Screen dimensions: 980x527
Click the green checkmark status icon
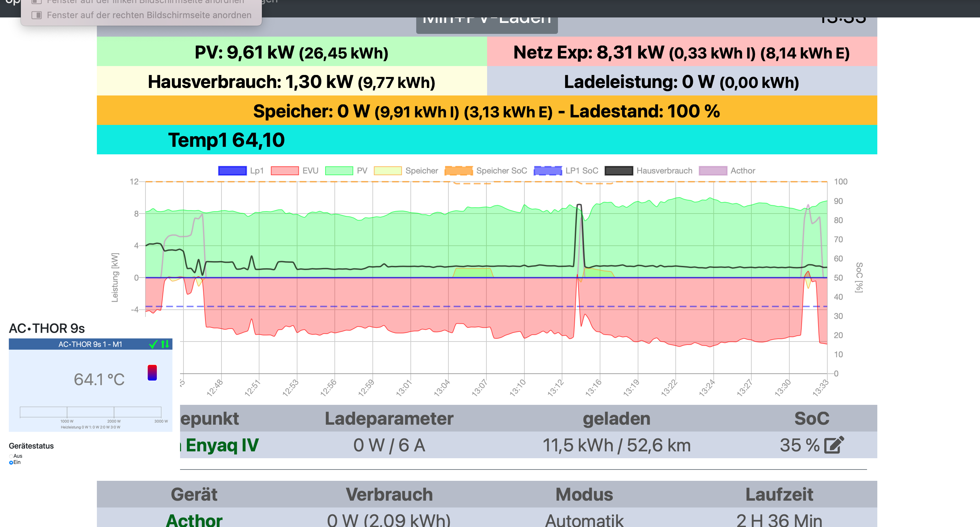tap(153, 345)
